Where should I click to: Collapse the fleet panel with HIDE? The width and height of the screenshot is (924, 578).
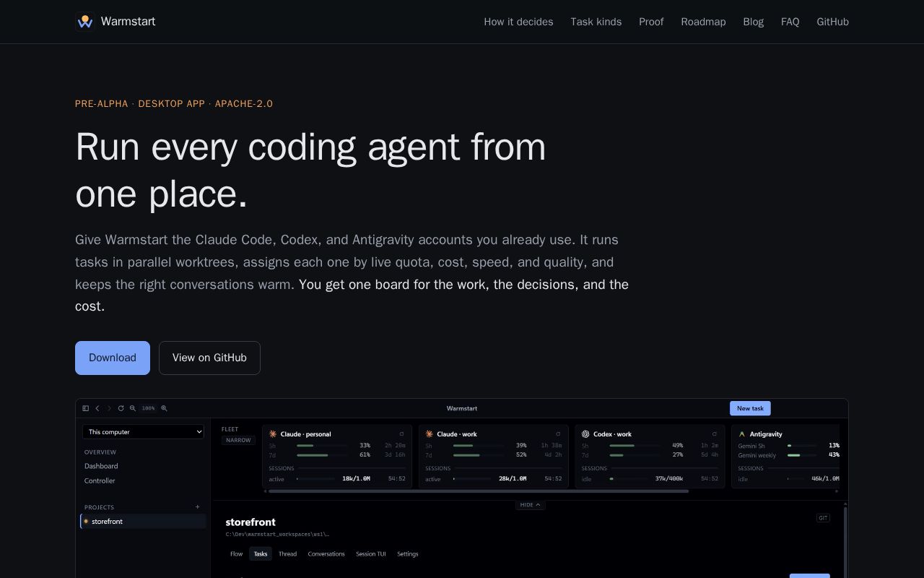[x=530, y=505]
